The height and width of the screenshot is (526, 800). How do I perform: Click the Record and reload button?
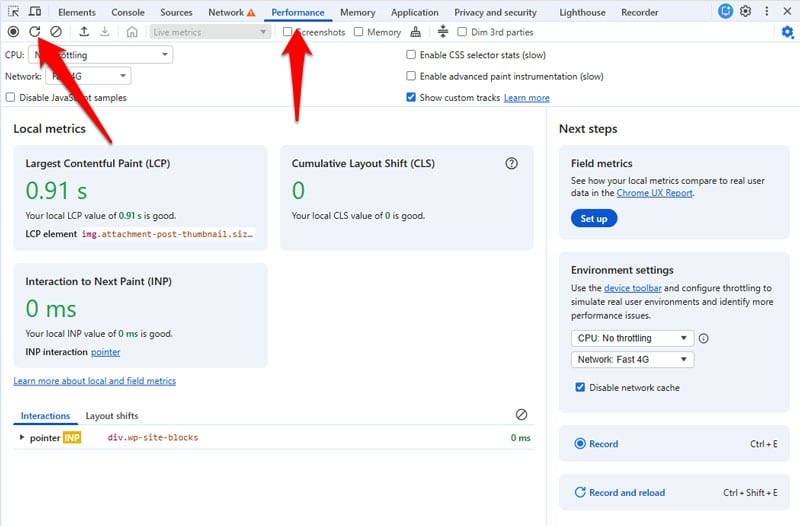[627, 492]
